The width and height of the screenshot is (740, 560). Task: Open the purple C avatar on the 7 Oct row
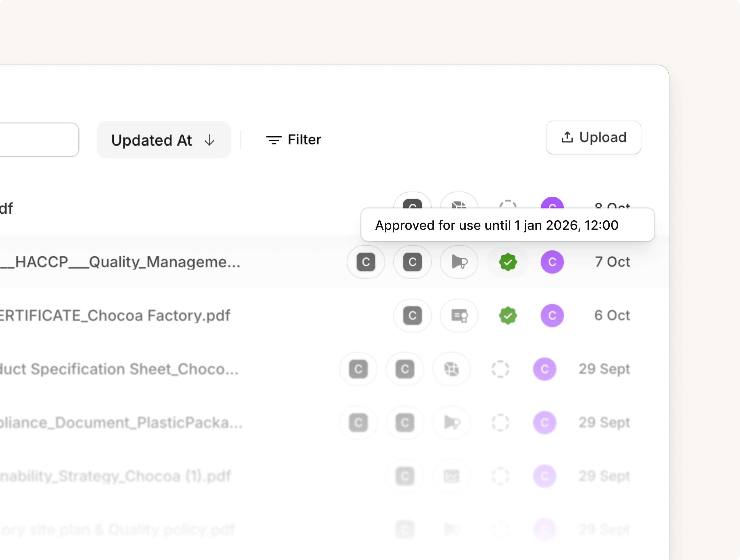coord(552,262)
